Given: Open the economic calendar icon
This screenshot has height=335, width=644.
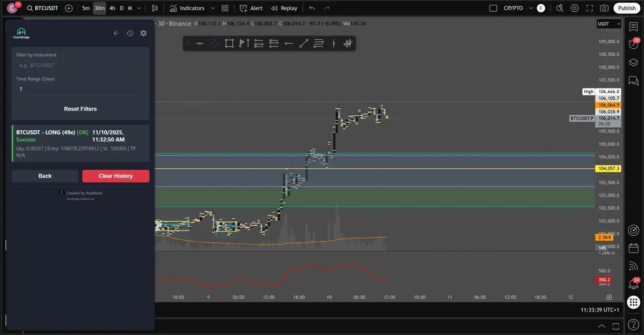Looking at the screenshot, I should coord(633,248).
